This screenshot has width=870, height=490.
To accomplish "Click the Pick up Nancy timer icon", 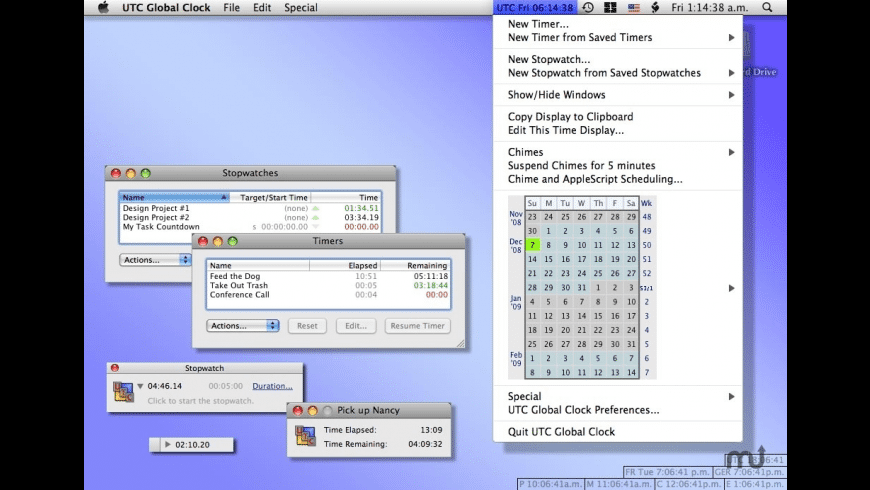I will pyautogui.click(x=306, y=437).
